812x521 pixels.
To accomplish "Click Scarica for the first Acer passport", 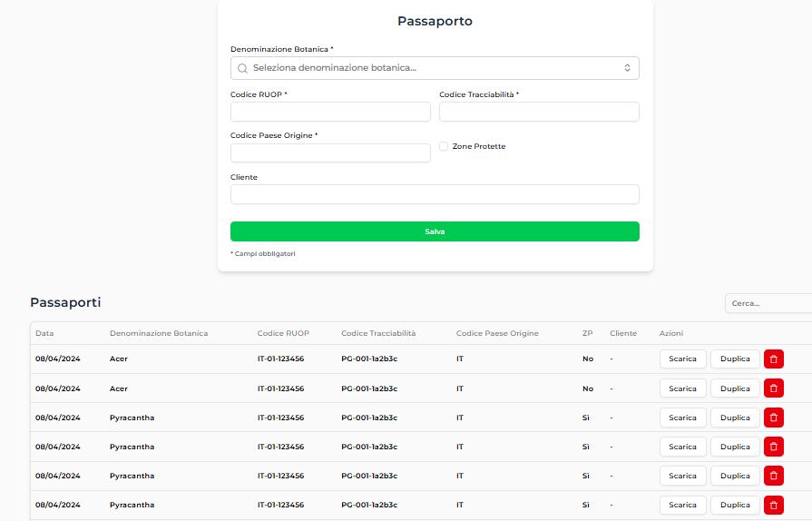I will coord(682,359).
